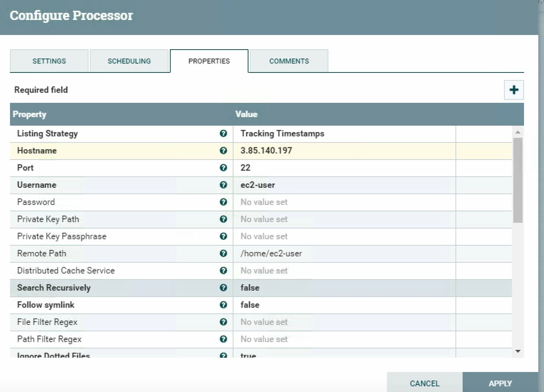Add a new property with plus icon
This screenshot has width=544, height=392.
pos(514,90)
